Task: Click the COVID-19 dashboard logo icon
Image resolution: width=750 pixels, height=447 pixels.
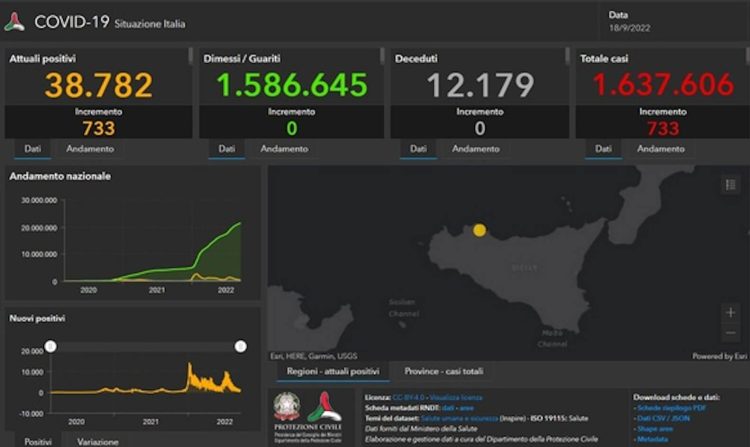Action: [15, 21]
